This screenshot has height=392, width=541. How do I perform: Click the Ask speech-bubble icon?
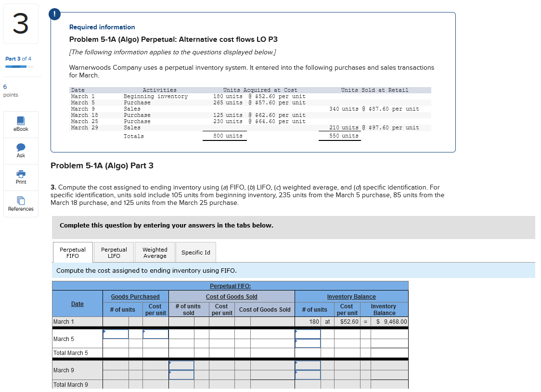20,151
